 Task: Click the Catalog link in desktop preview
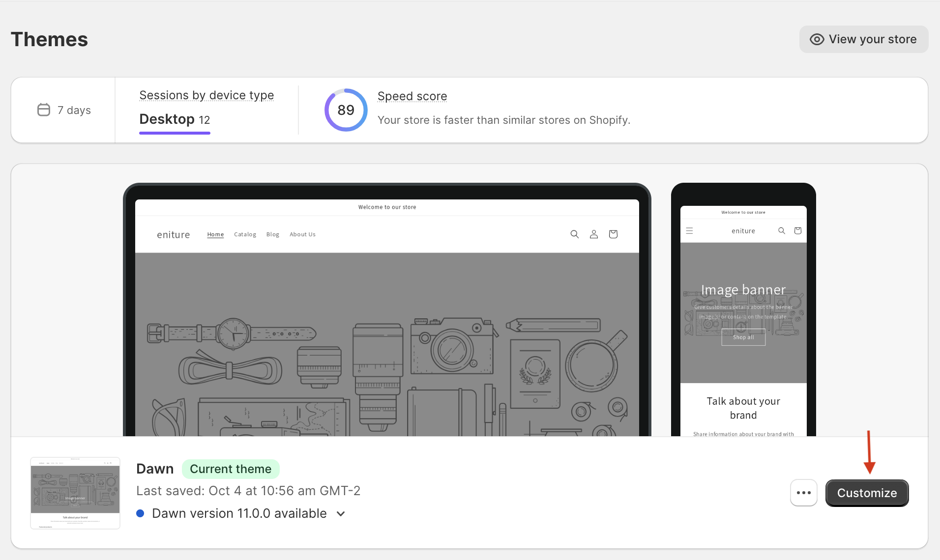pos(245,235)
